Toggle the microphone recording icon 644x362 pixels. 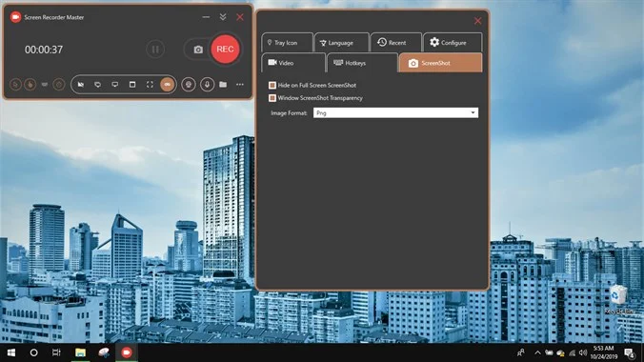(x=207, y=85)
